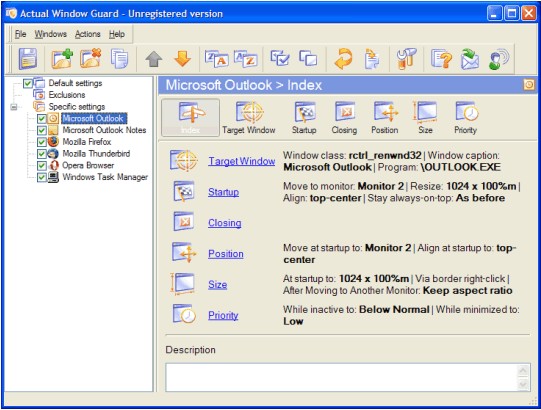Open the Actions menu
Viewport: 541px width, 410px height.
pyautogui.click(x=88, y=34)
